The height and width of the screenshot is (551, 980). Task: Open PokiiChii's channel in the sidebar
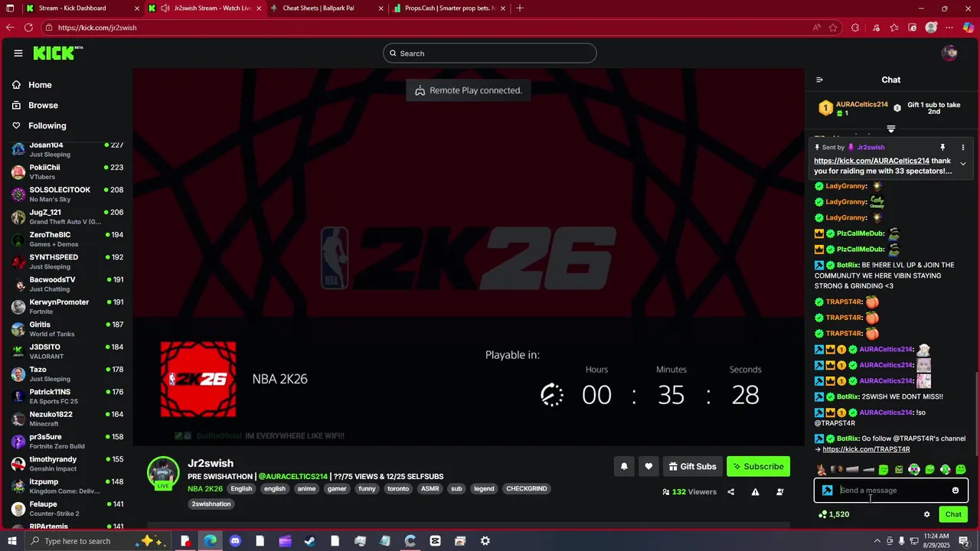[x=67, y=172]
